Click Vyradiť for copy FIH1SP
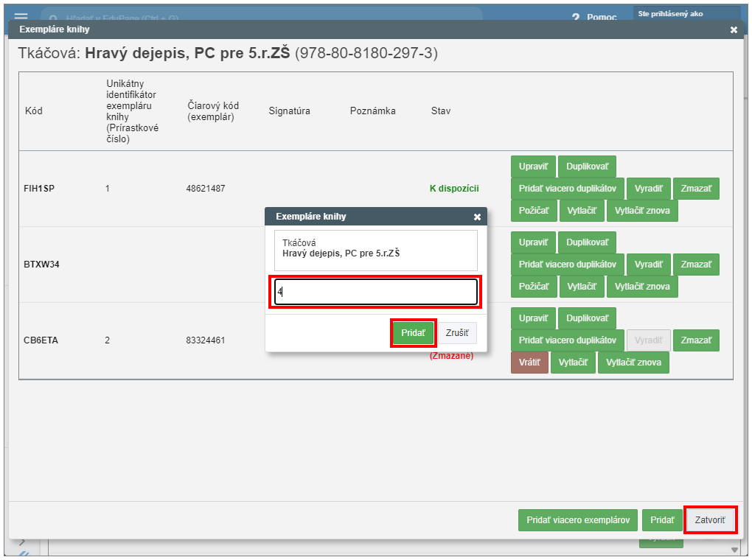Viewport: 752px width, 560px height. [648, 189]
